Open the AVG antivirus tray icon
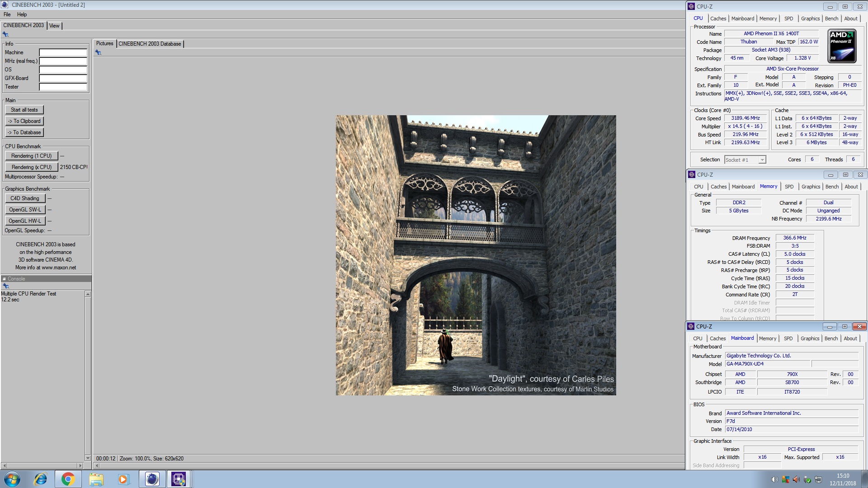This screenshot has height=488, width=868. tap(785, 479)
